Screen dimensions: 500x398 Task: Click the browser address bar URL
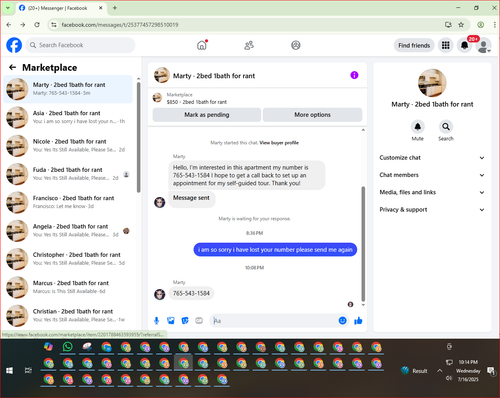[120, 25]
